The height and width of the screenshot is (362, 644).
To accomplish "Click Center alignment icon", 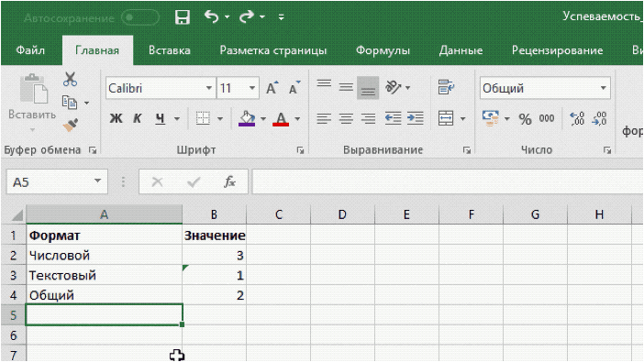I will click(346, 118).
